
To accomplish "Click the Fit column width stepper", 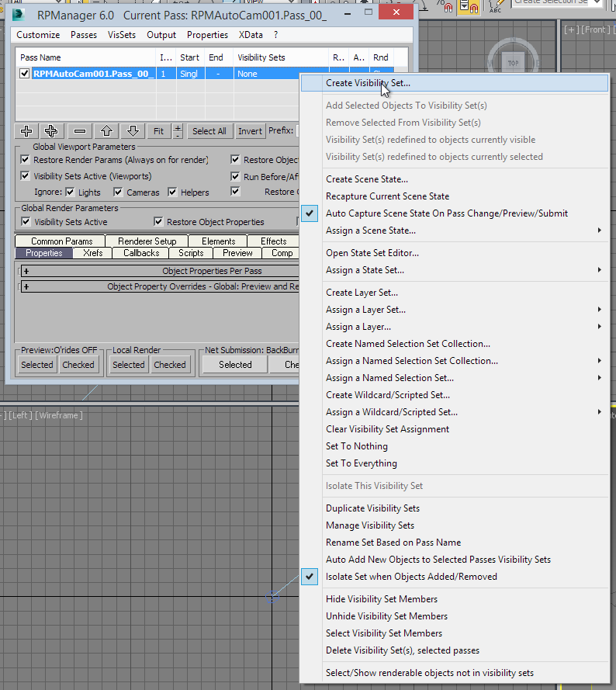I will click(x=178, y=131).
